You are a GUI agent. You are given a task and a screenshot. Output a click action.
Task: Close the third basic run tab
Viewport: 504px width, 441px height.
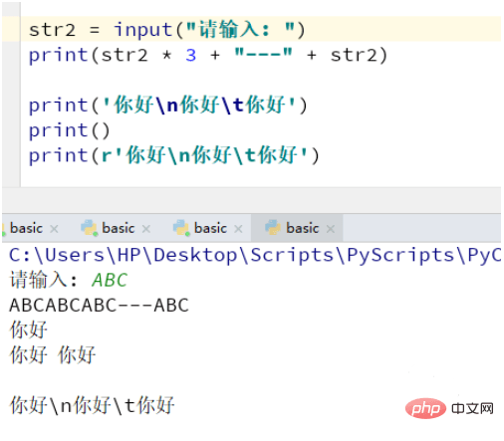pyautogui.click(x=238, y=229)
